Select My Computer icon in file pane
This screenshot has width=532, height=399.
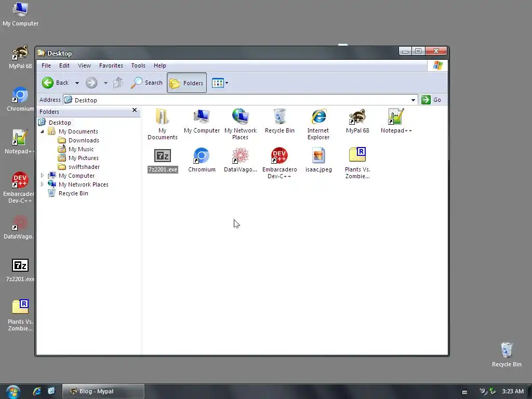202,121
